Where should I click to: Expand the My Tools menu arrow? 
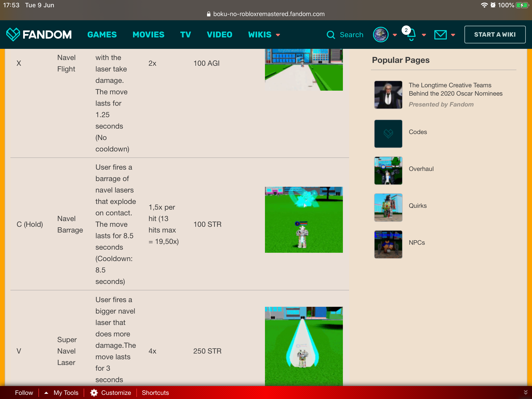tap(46, 393)
